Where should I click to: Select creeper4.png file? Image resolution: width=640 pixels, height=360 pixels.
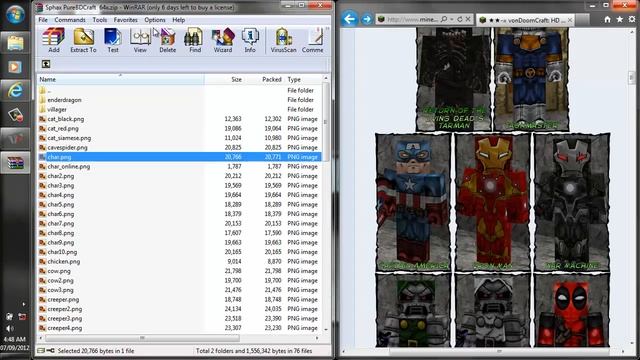click(x=64, y=328)
